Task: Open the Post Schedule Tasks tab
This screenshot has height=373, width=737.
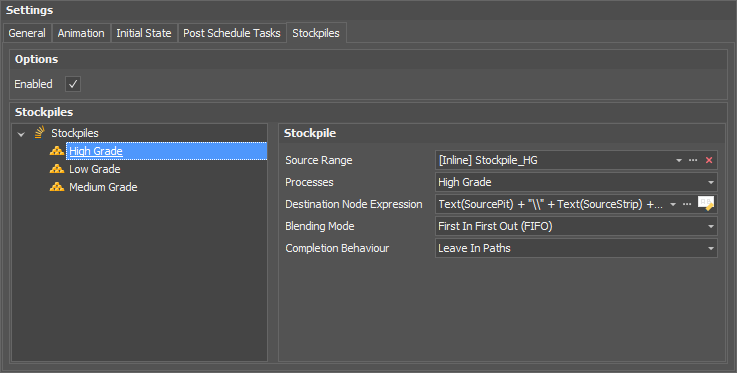Action: [232, 33]
